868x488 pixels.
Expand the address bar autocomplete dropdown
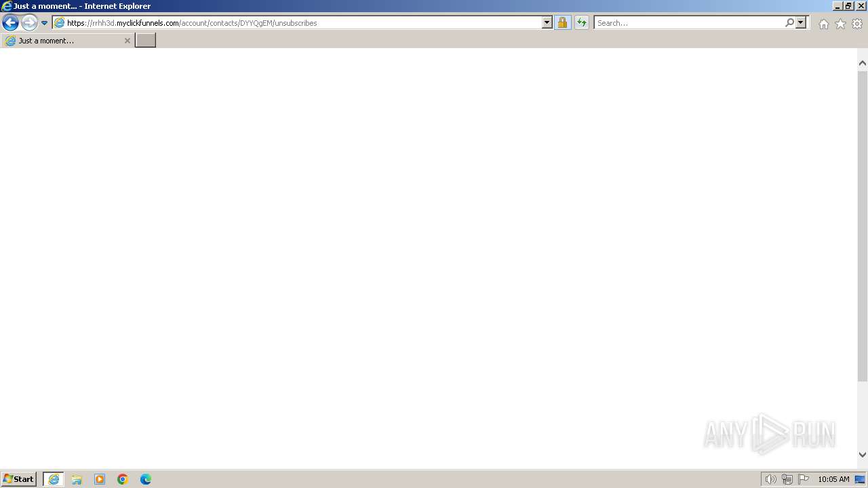coord(547,22)
